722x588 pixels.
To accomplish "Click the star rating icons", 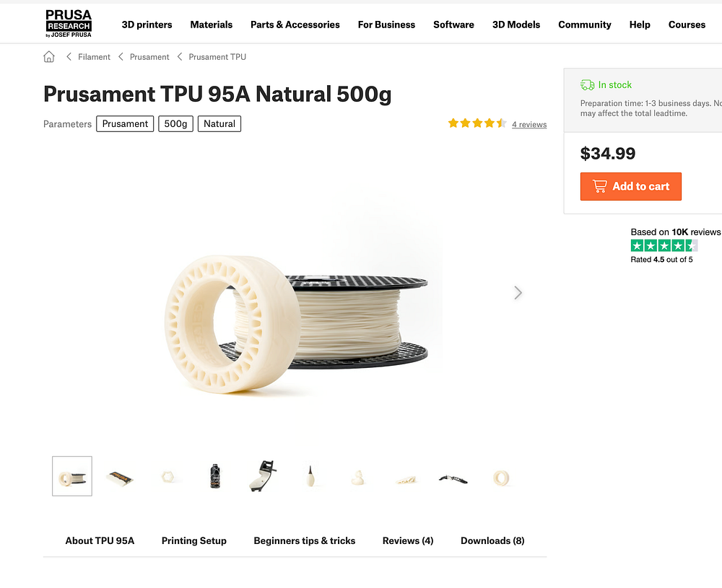I will pyautogui.click(x=477, y=123).
